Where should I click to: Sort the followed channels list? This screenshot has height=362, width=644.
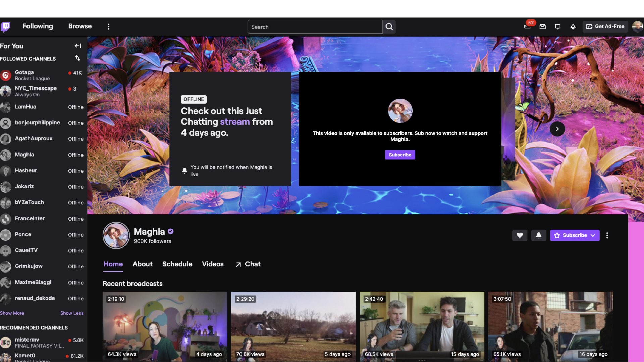click(78, 58)
